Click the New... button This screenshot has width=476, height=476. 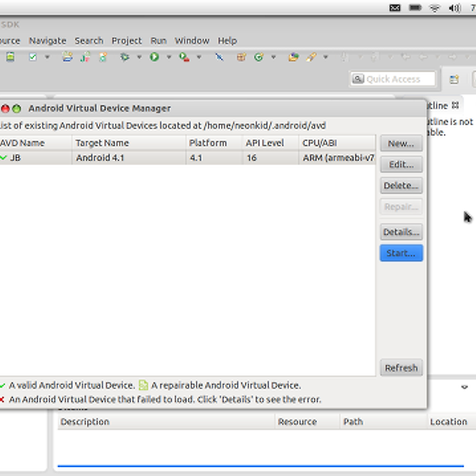[401, 144]
